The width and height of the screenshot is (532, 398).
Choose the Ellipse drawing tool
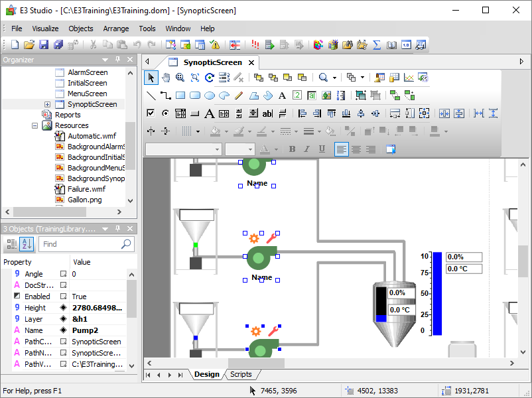(210, 96)
